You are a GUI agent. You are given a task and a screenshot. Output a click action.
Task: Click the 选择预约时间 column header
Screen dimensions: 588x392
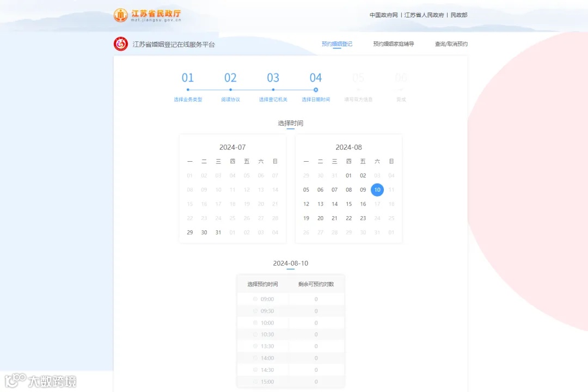click(262, 284)
